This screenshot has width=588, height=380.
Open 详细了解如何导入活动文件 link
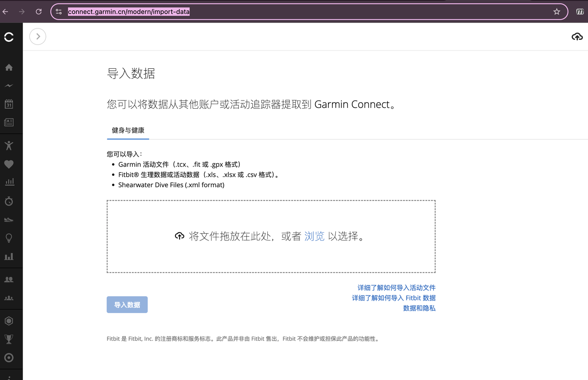point(396,288)
